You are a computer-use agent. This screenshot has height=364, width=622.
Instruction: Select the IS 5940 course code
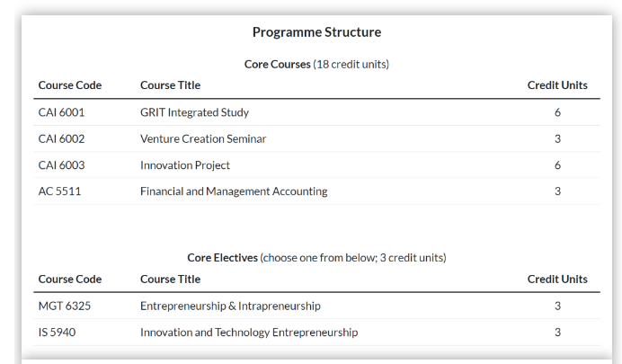click(x=57, y=332)
